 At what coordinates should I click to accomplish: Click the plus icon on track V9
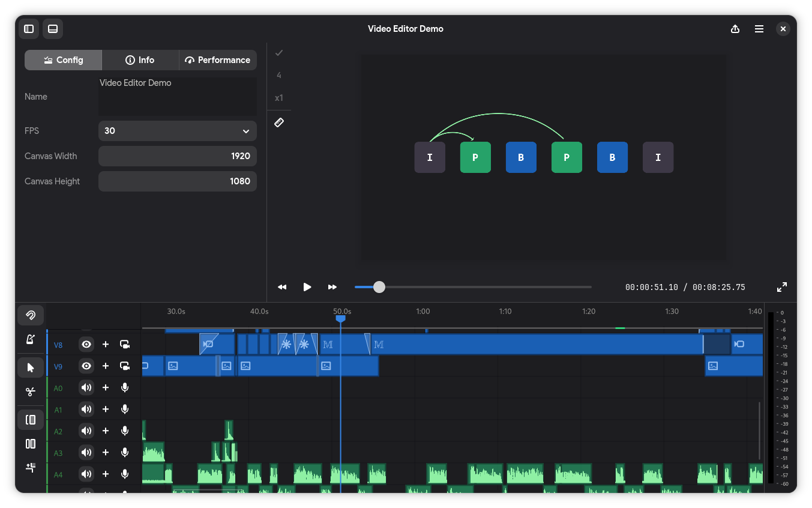[x=106, y=366]
